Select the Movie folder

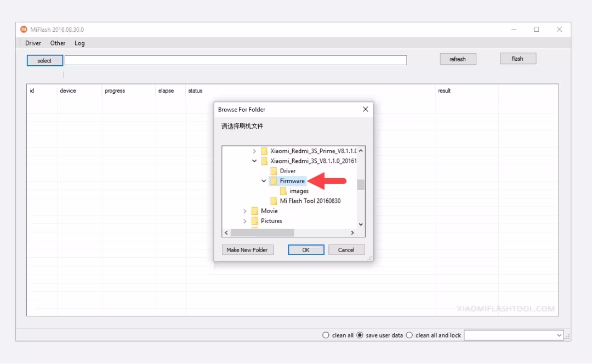click(269, 211)
